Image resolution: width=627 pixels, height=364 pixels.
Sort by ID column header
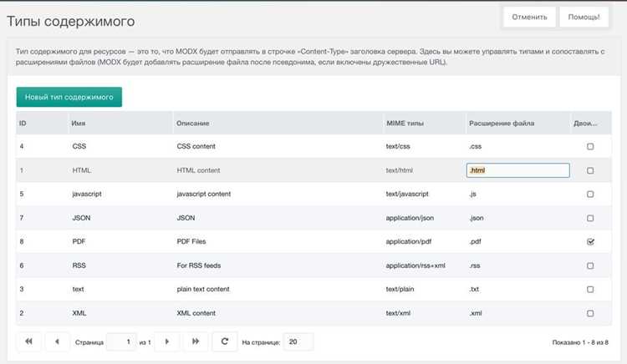42,123
